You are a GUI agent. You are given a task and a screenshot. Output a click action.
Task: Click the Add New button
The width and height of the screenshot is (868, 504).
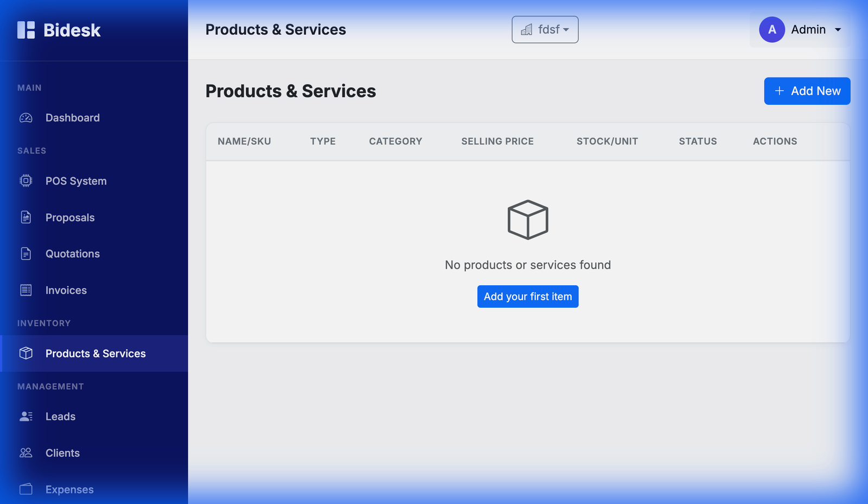pyautogui.click(x=807, y=91)
